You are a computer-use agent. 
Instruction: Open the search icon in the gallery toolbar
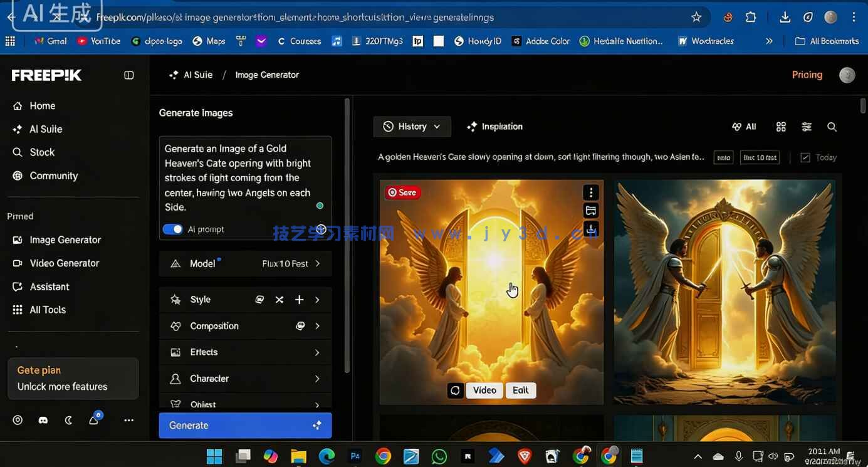point(832,126)
